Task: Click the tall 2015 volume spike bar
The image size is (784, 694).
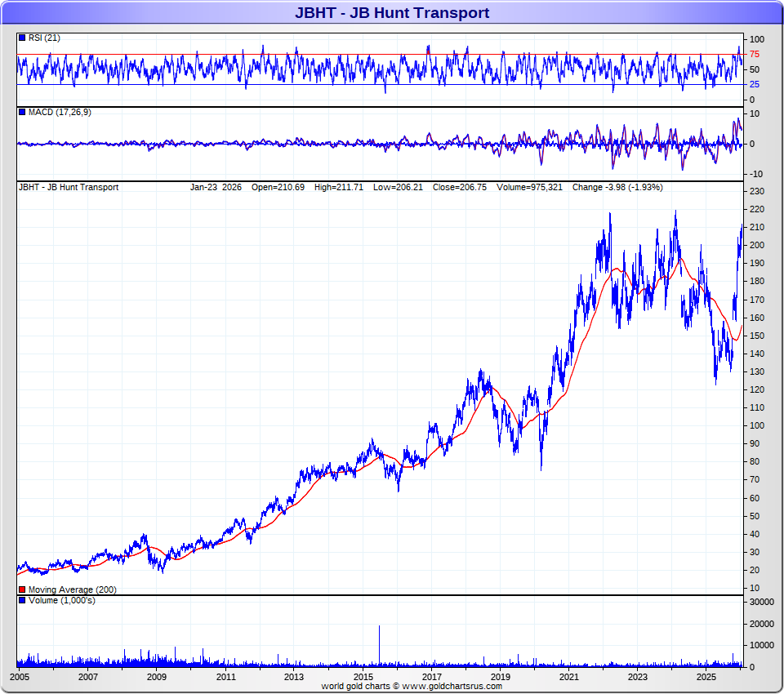Action: click(x=379, y=645)
